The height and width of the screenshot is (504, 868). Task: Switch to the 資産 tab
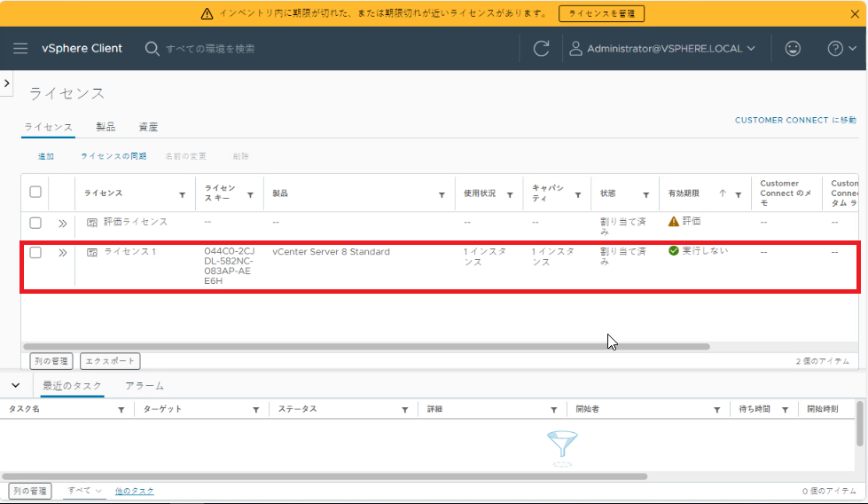148,127
